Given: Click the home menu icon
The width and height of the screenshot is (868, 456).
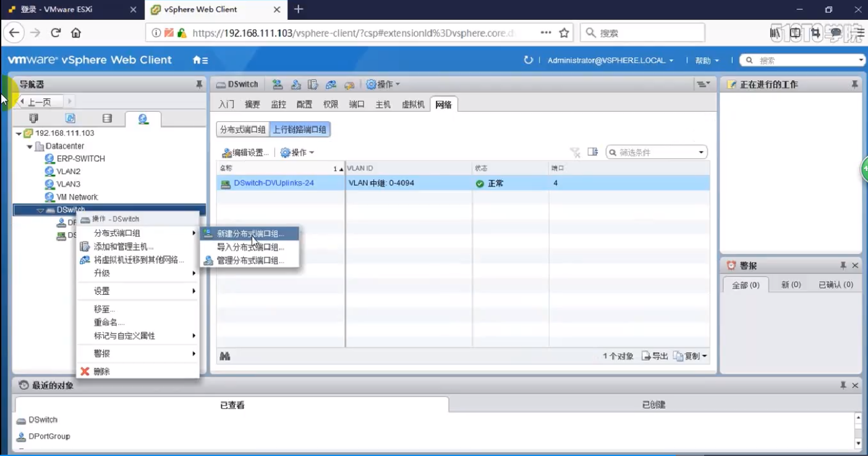Looking at the screenshot, I should (200, 60).
